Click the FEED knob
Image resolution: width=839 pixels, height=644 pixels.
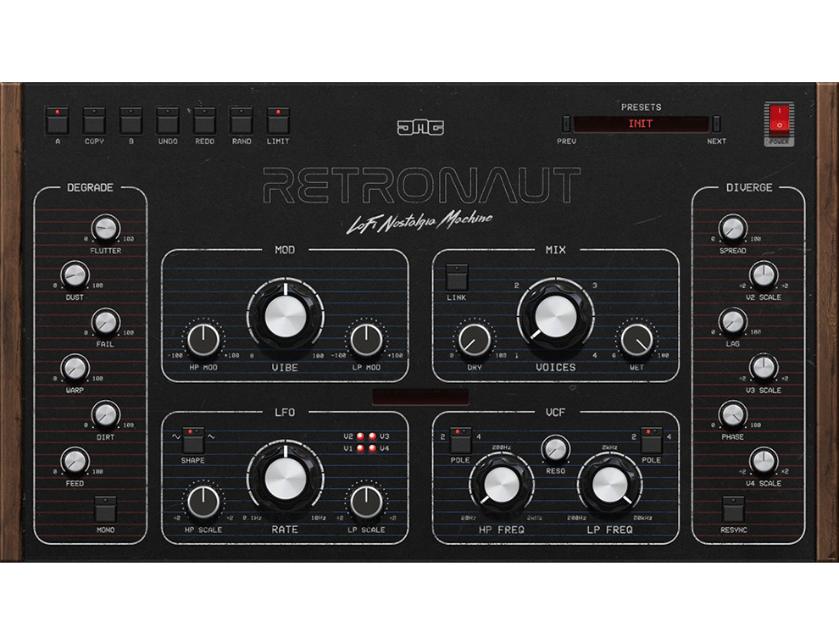tap(75, 461)
